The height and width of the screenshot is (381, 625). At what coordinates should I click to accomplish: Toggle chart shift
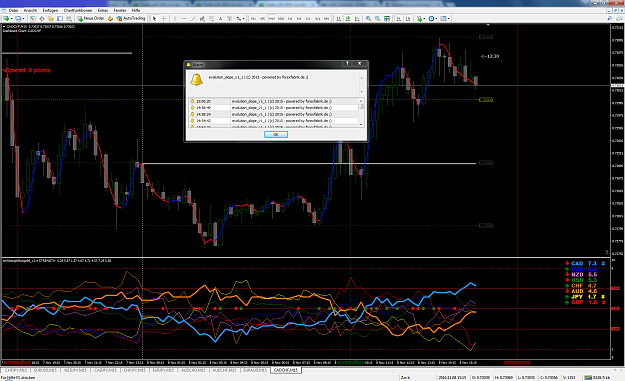click(x=408, y=18)
